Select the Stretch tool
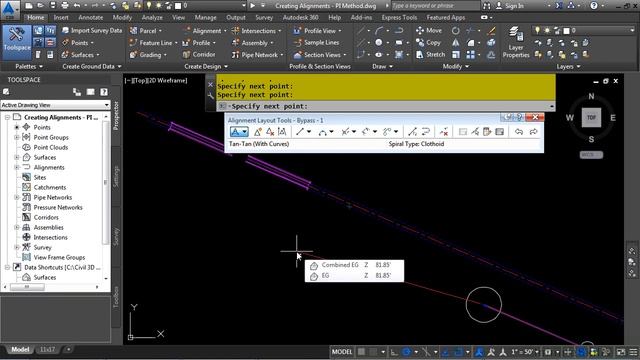This screenshot has height=360, width=640. point(430,54)
